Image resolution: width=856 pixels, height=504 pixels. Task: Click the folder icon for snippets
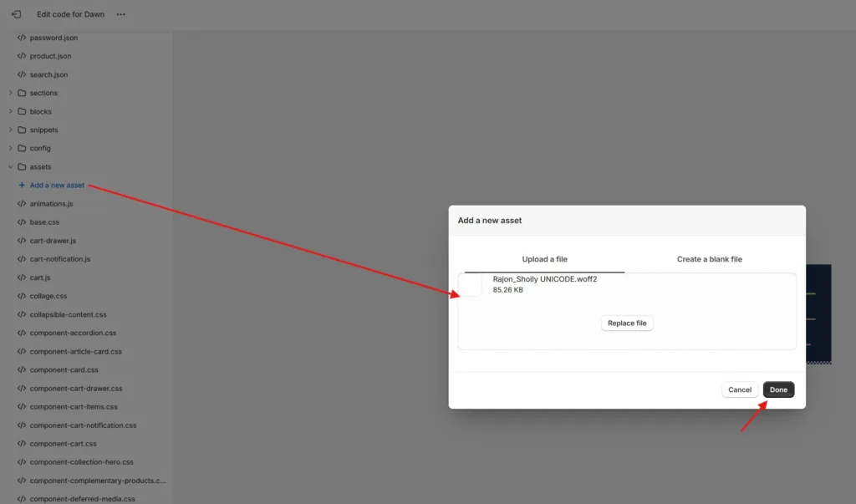click(x=22, y=130)
